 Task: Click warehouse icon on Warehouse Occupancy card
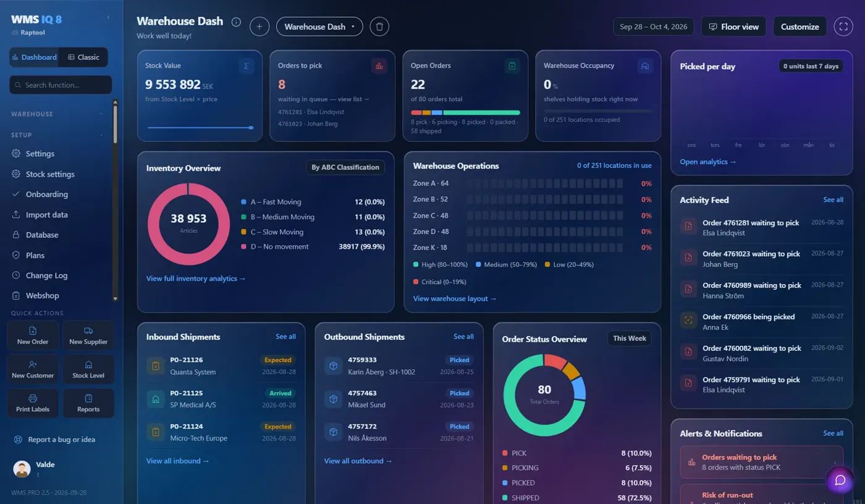[645, 66]
